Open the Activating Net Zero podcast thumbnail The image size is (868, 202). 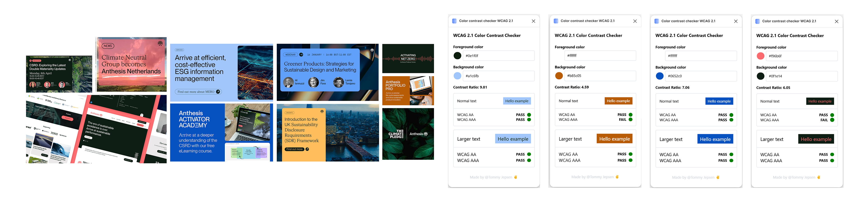click(408, 59)
